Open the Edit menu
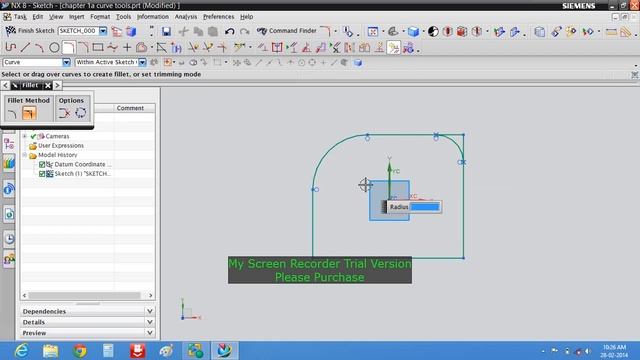Viewport: 640px width, 360px height. [x=38, y=17]
